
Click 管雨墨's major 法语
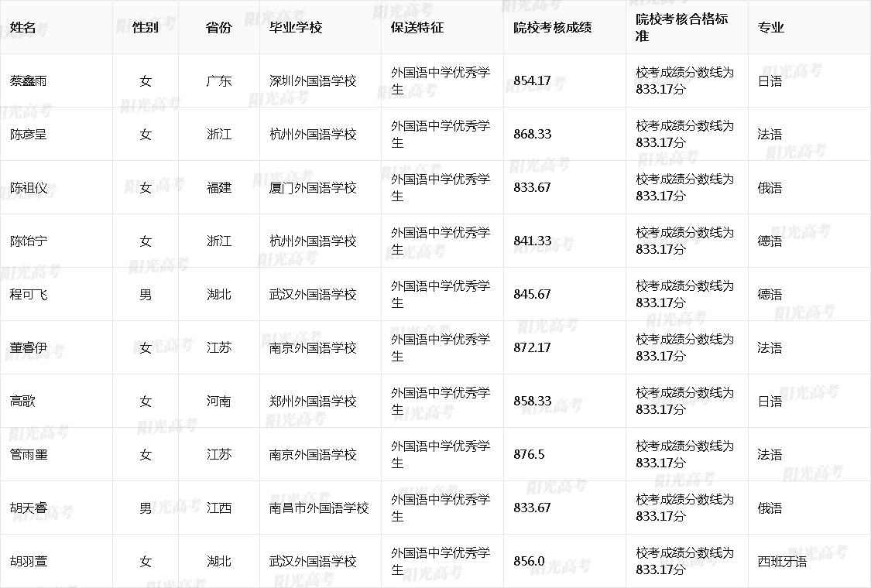click(770, 454)
